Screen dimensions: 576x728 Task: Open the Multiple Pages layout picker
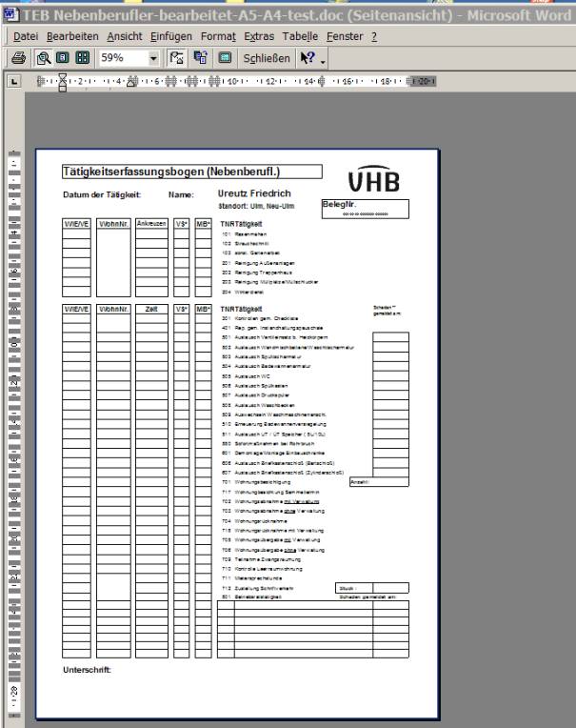click(x=83, y=58)
